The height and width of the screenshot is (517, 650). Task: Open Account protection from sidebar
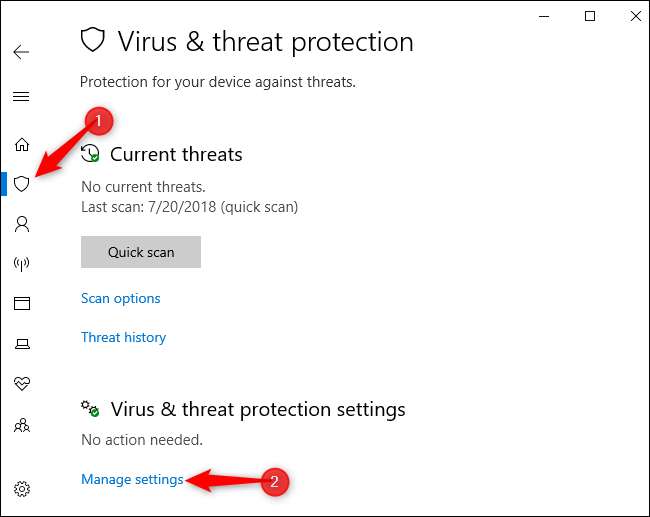click(21, 224)
